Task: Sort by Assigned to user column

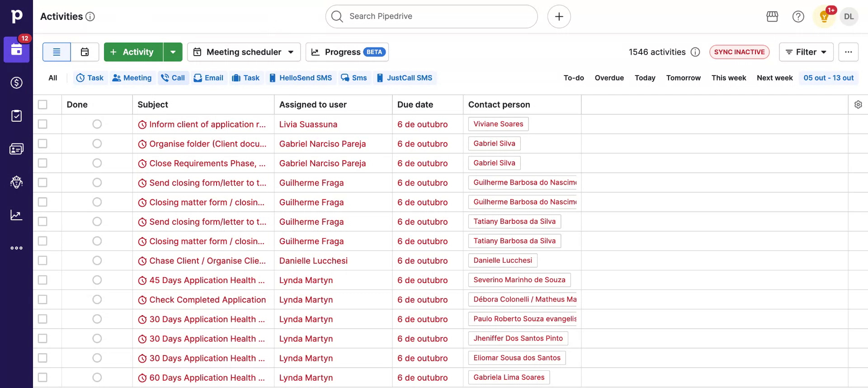Action: (x=313, y=104)
